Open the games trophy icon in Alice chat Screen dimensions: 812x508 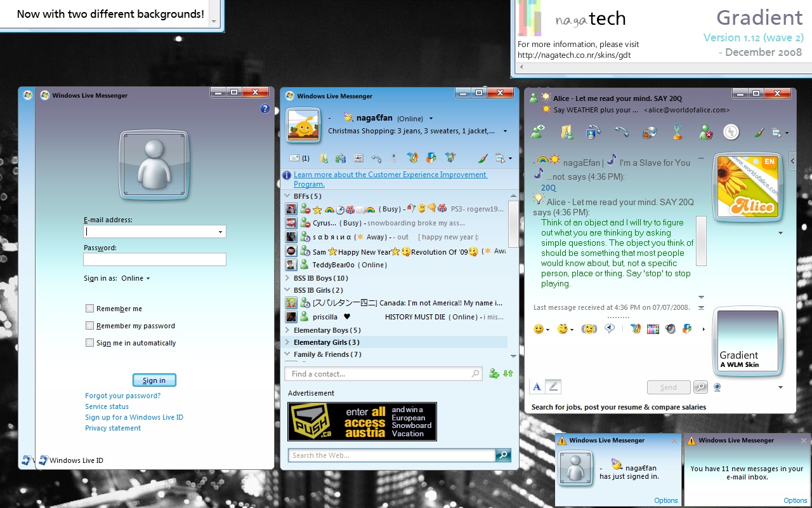(678, 132)
